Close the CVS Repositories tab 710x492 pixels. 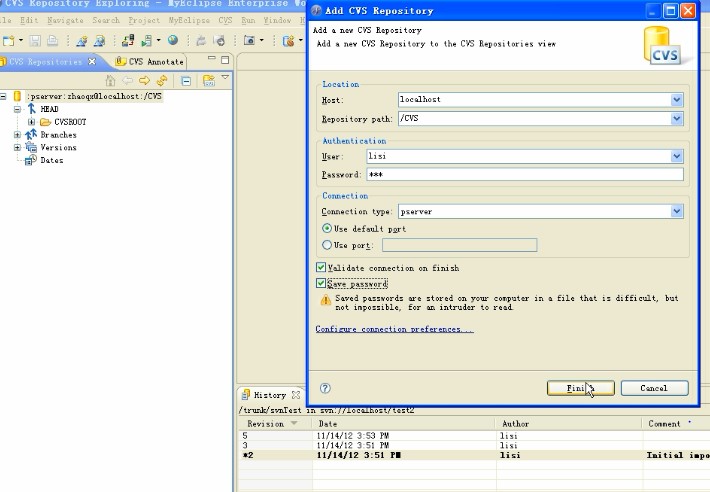[x=92, y=61]
